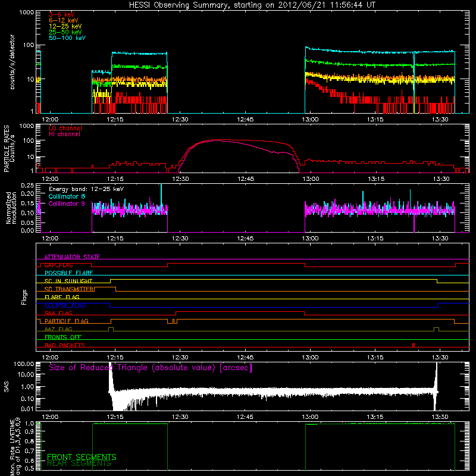Click the vertical 'Flags' axis label
This screenshot has width=476, height=476.
(24, 297)
